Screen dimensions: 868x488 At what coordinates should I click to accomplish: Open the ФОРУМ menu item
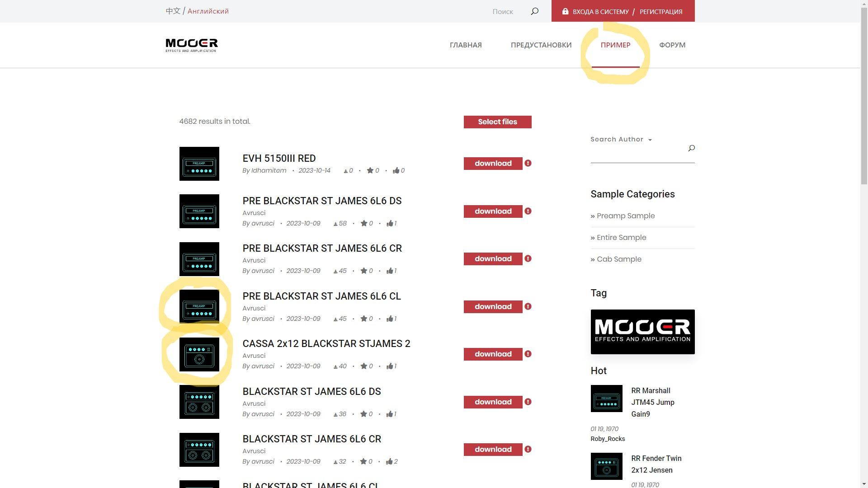pos(672,45)
